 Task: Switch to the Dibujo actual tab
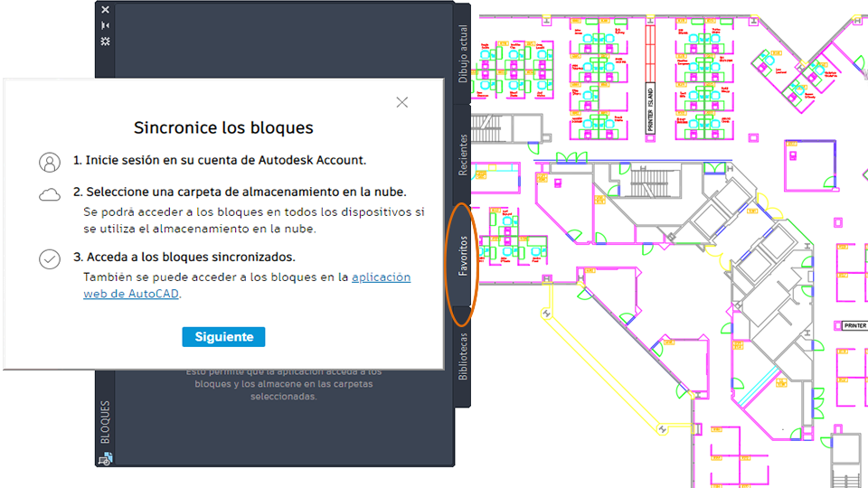point(463,53)
